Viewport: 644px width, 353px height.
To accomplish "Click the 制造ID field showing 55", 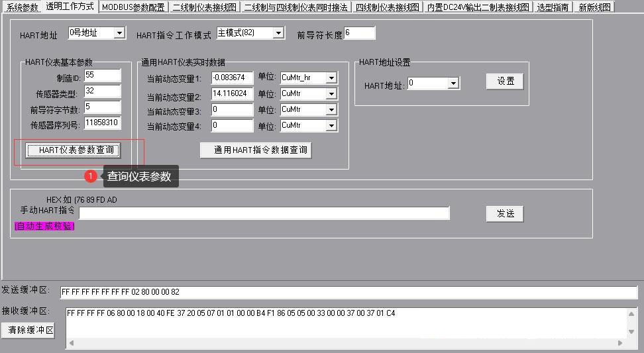I will click(x=102, y=75).
